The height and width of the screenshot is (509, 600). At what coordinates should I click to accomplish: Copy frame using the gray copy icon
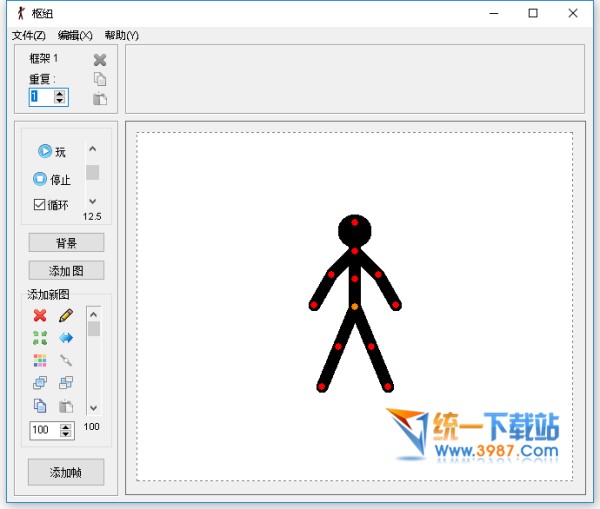click(100, 79)
